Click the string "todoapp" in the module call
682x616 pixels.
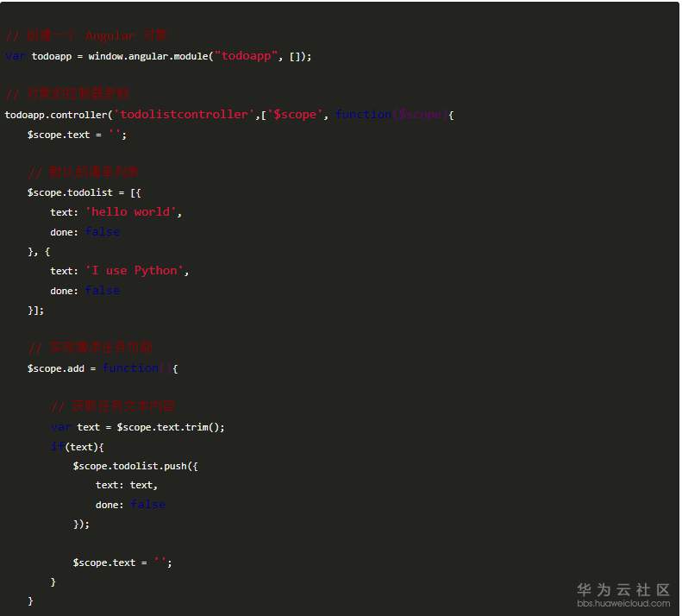click(247, 56)
